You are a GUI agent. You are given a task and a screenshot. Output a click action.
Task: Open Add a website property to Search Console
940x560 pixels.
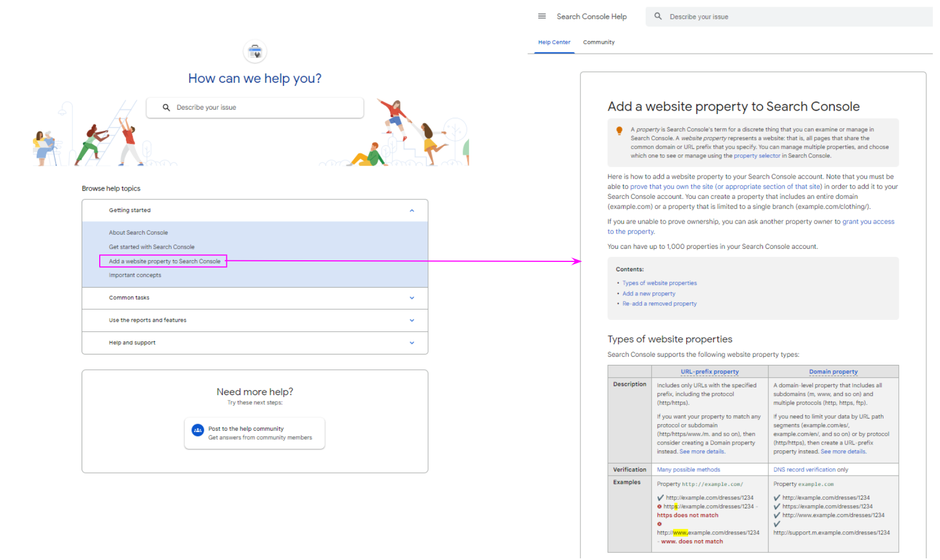point(164,261)
